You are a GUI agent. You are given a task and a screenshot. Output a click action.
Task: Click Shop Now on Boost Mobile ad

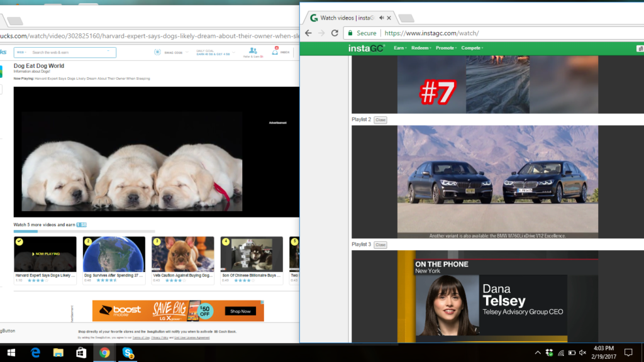click(x=240, y=312)
